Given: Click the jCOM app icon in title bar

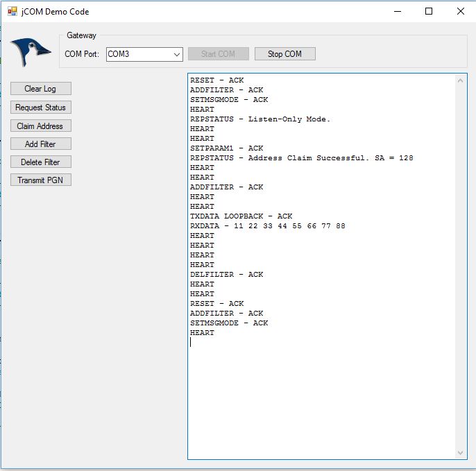Looking at the screenshot, I should 12,11.
